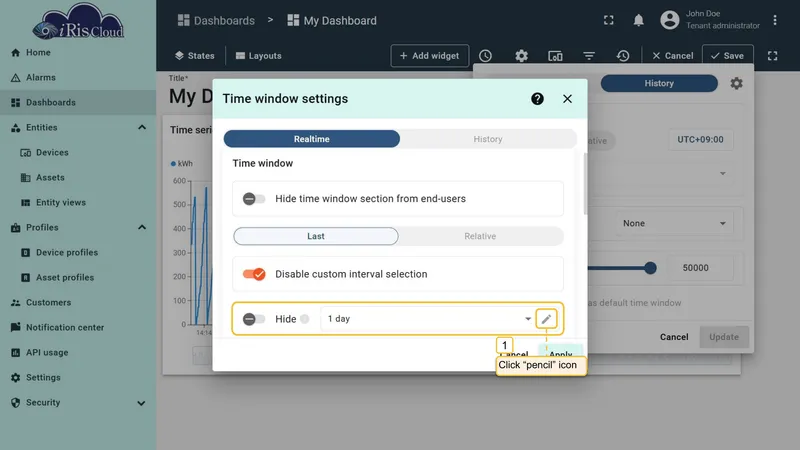Toggle Hide time window section from end-users
This screenshot has height=450, width=800.
[x=254, y=199]
